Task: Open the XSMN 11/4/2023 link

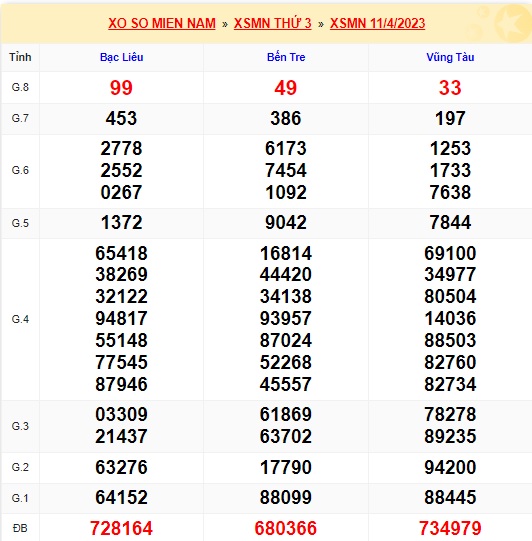Action: pyautogui.click(x=377, y=23)
